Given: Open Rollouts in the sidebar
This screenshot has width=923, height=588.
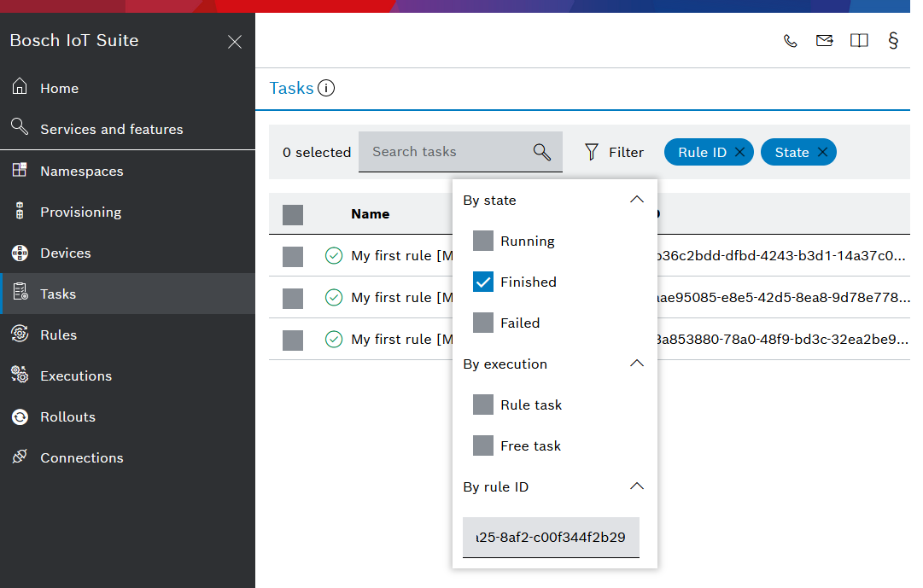Looking at the screenshot, I should [67, 416].
